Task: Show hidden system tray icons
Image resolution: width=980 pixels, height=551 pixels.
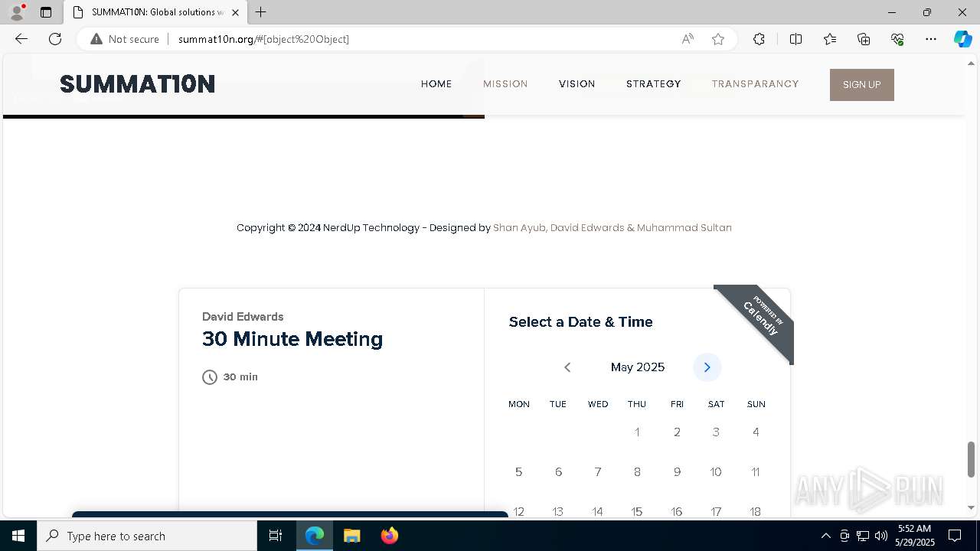Action: (x=825, y=536)
